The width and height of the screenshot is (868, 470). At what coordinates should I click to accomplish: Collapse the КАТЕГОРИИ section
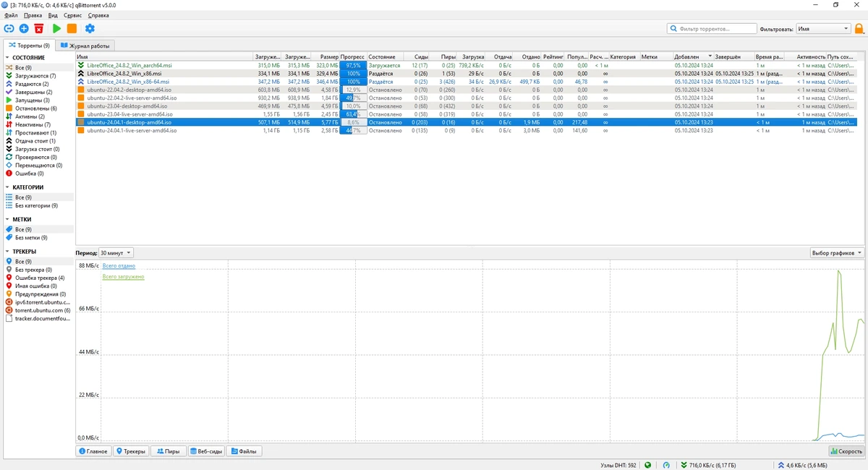(25, 187)
